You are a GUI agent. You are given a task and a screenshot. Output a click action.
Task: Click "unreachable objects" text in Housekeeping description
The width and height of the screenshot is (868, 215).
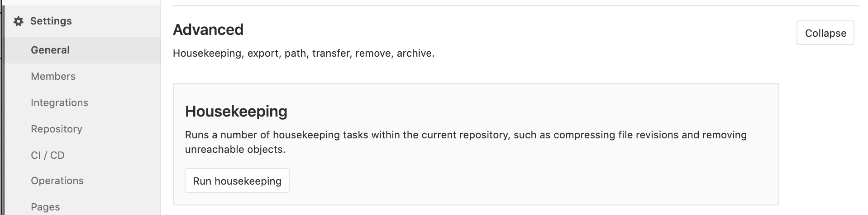tap(234, 150)
